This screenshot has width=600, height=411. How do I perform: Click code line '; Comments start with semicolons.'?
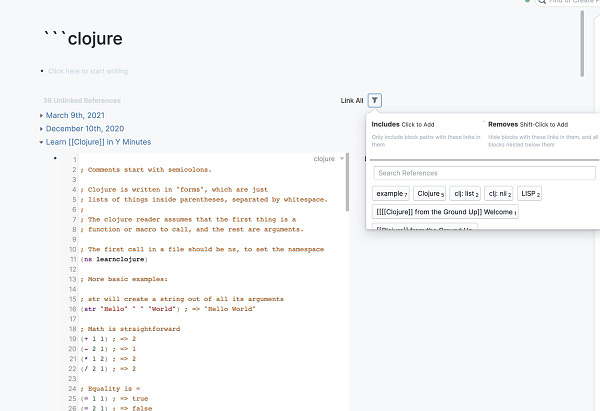coord(146,170)
